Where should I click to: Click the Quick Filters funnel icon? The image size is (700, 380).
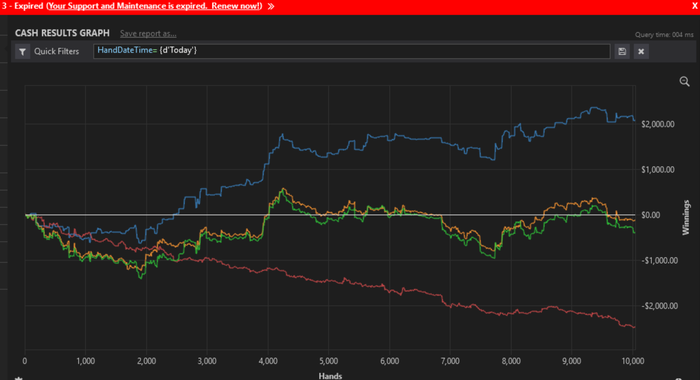(23, 51)
